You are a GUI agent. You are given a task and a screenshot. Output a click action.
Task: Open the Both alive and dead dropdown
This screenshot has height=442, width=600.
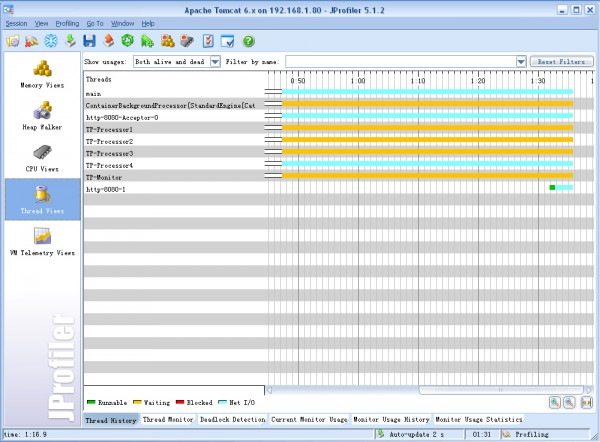click(177, 62)
